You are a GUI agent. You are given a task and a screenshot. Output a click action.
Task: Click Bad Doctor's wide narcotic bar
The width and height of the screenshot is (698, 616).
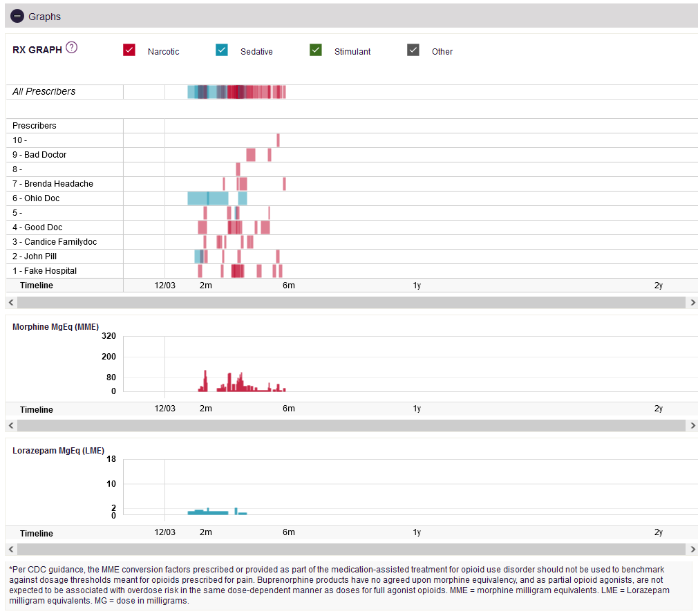click(x=251, y=155)
